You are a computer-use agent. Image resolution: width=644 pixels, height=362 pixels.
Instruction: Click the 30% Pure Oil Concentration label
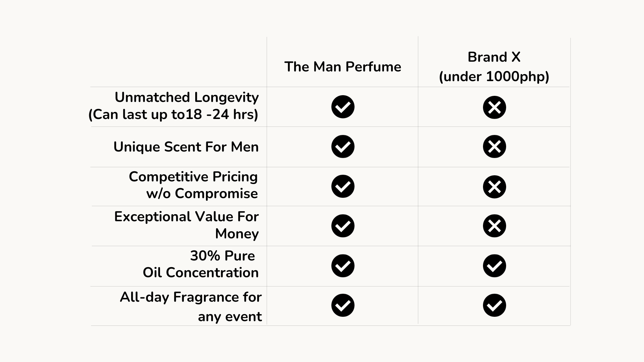click(201, 264)
